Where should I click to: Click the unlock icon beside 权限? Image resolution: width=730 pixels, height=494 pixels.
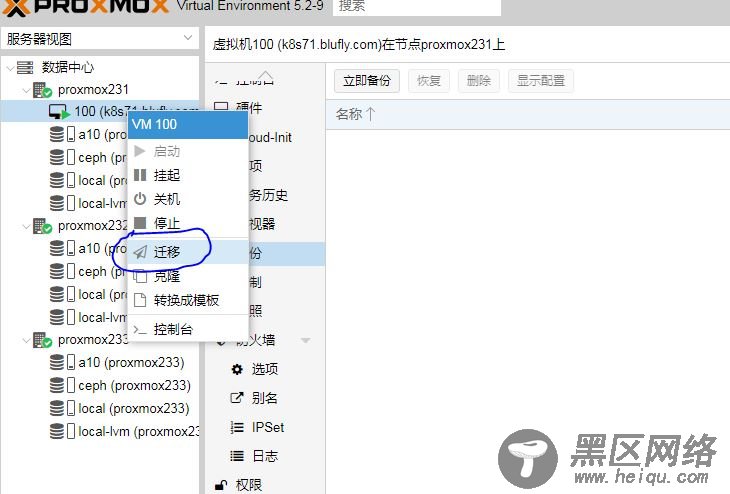pyautogui.click(x=221, y=485)
